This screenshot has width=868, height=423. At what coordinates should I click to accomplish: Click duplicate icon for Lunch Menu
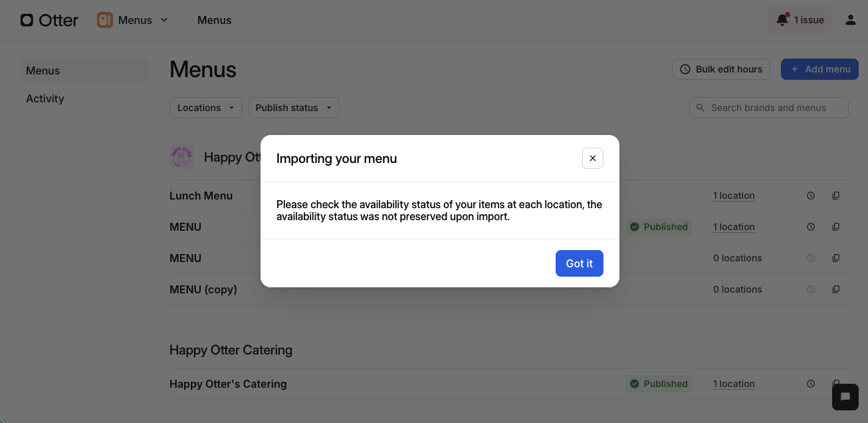[x=836, y=196]
